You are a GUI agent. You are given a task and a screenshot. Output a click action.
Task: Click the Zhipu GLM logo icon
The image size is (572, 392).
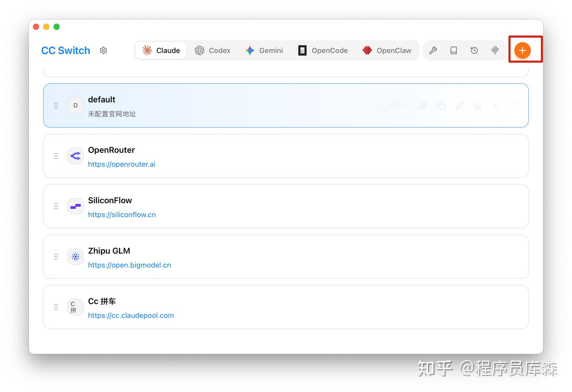(x=75, y=257)
